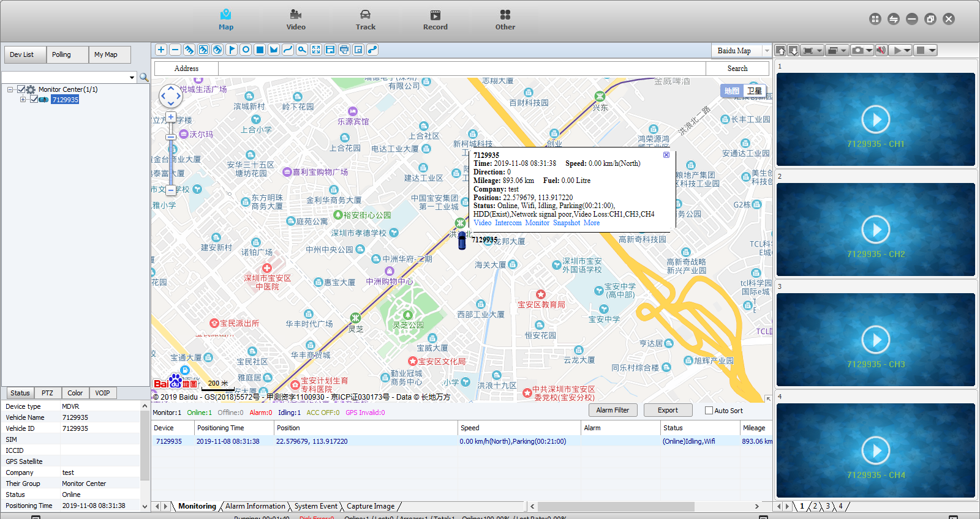This screenshot has height=519, width=980.
Task: Click the Alarm Filter button
Action: click(612, 410)
